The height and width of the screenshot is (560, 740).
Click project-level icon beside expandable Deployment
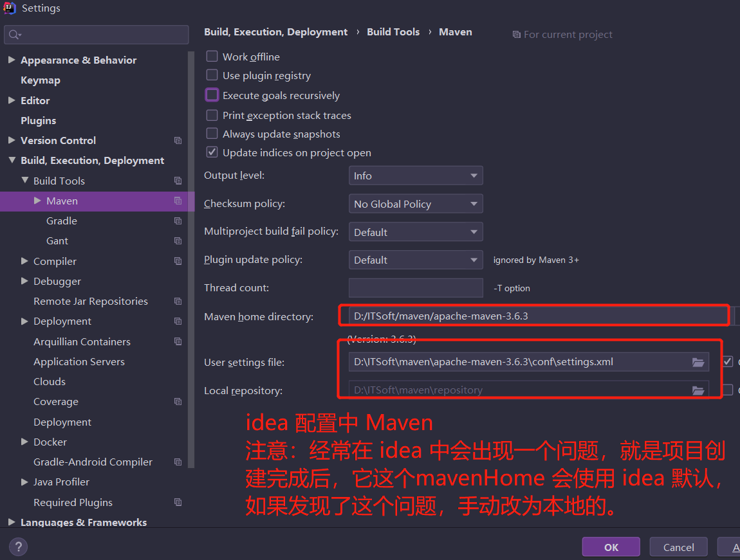tap(178, 321)
